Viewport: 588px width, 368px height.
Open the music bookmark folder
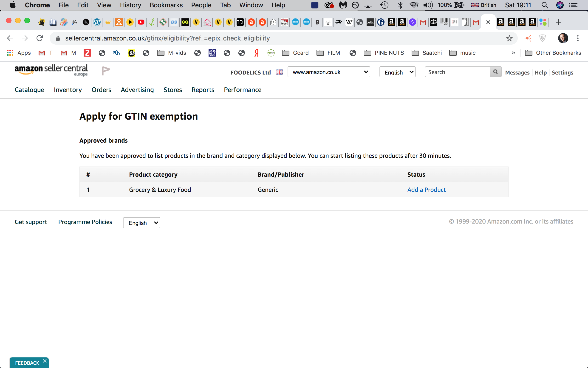[462, 53]
